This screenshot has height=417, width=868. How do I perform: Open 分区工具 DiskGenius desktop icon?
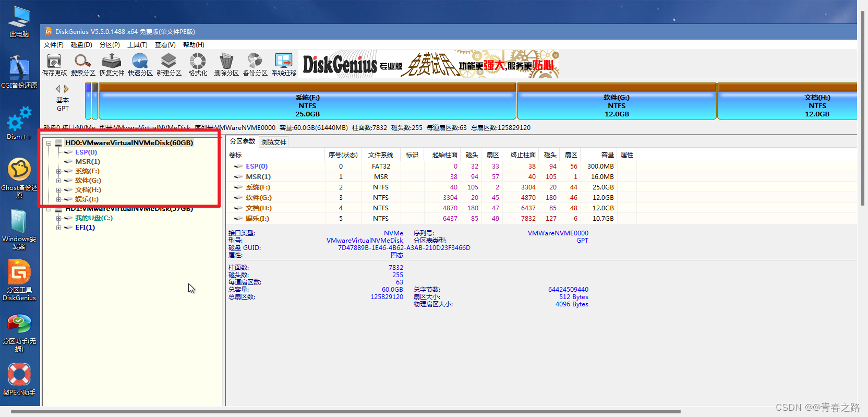pyautogui.click(x=19, y=280)
